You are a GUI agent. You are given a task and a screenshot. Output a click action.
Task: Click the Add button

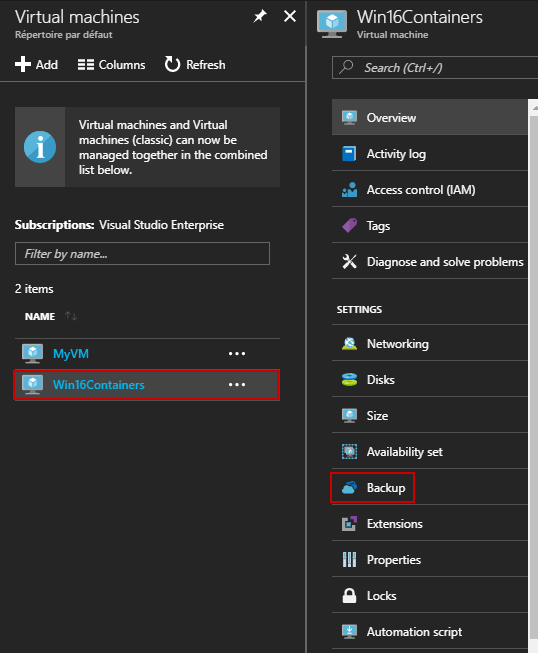tap(36, 65)
